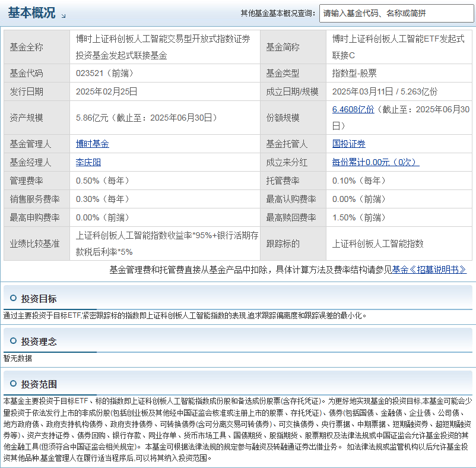Viewport: 476px width, 468px height.
Task: Open 每份累计0.00元（0次） dividend link
Action: click(376, 162)
